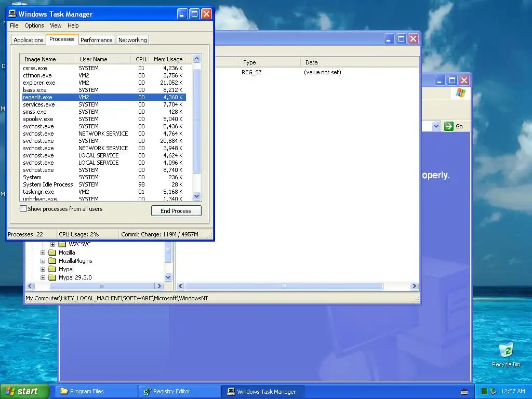Sort processes by CPU column

point(140,59)
